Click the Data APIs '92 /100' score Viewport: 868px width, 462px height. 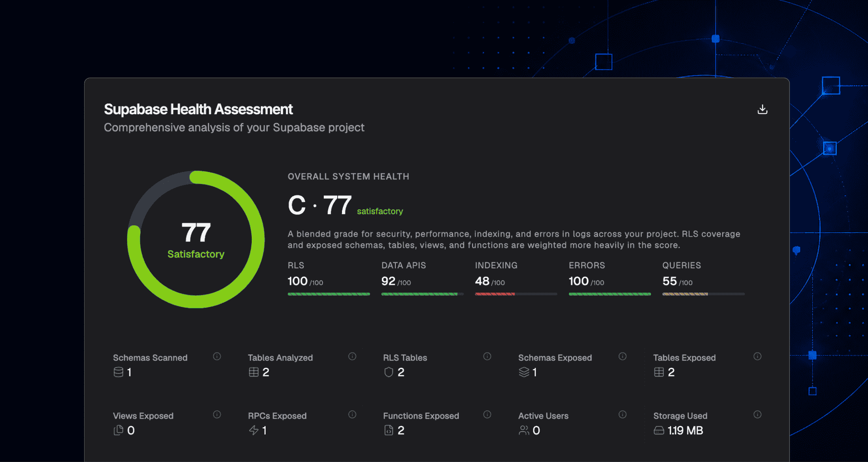(x=396, y=281)
